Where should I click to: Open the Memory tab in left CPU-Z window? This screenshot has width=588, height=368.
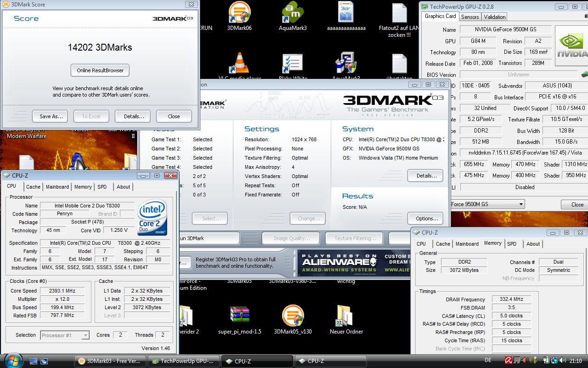[x=83, y=187]
